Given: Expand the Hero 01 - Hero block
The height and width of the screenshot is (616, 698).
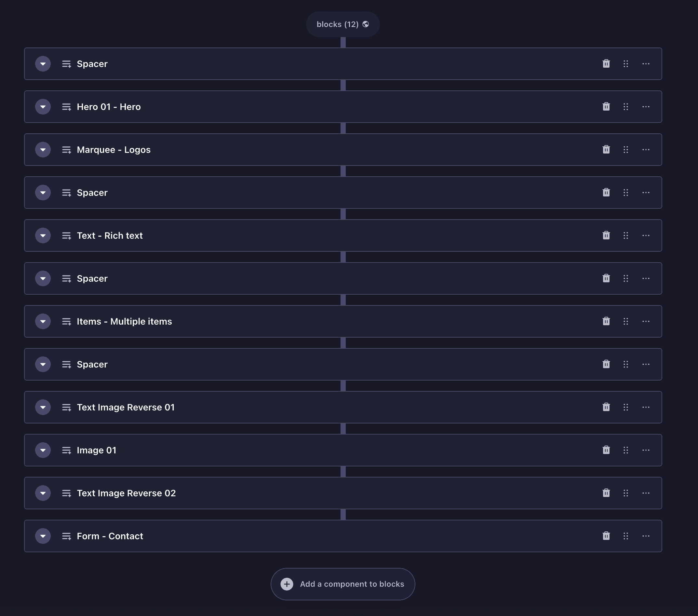Looking at the screenshot, I should 43,107.
